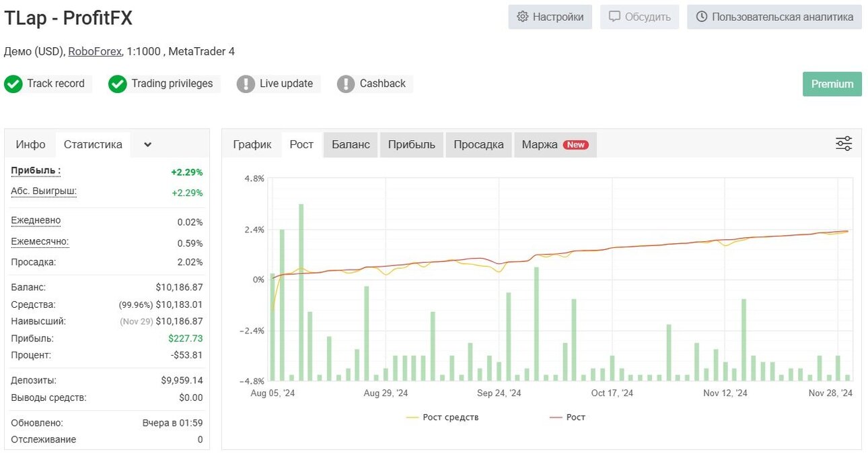Open the Баланс chart tab
This screenshot has width=868, height=456.
click(351, 145)
